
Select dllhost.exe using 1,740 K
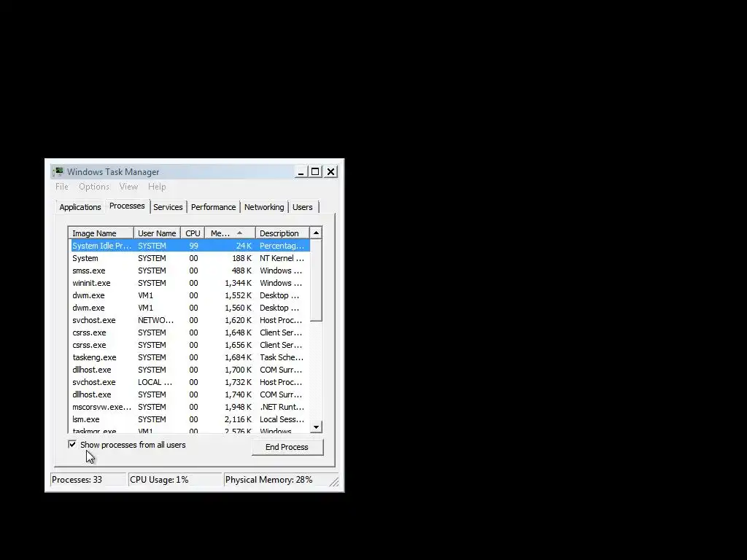[x=190, y=394]
